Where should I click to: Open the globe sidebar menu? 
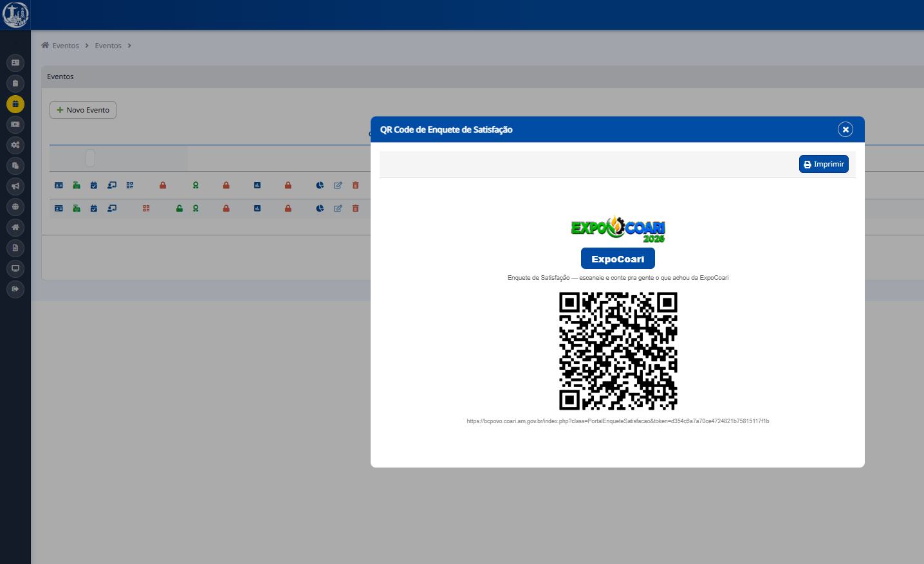pyautogui.click(x=15, y=206)
